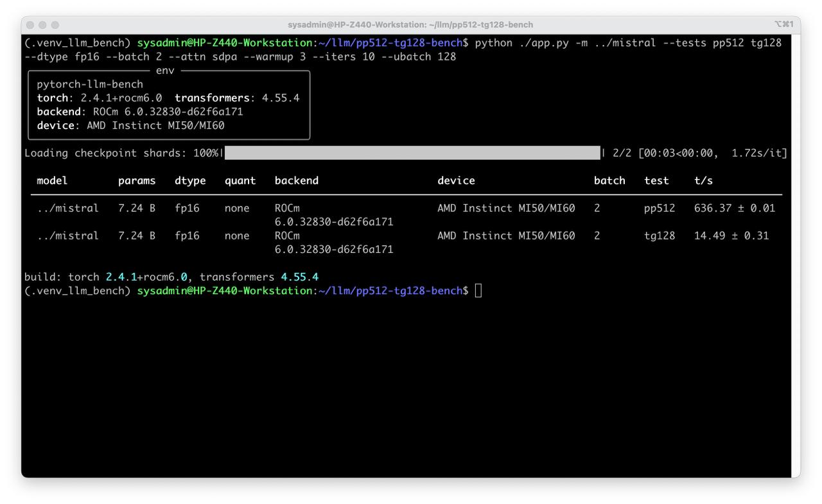
Task: Click the green zoom window button
Action: click(x=55, y=24)
